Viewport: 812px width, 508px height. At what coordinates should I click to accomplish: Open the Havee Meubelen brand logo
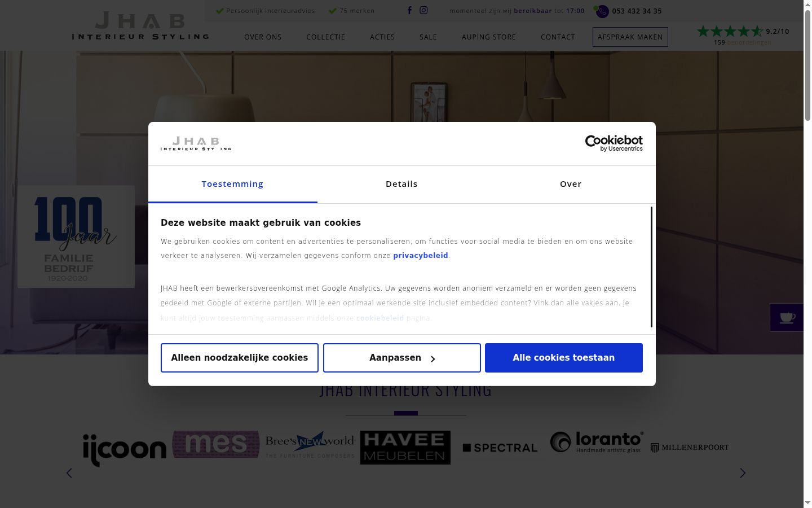pyautogui.click(x=405, y=448)
